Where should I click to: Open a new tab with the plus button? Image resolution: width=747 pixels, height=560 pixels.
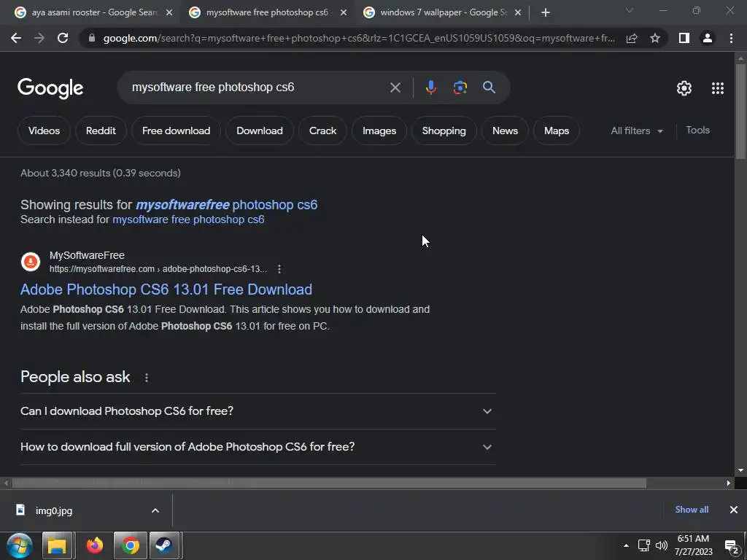click(546, 13)
